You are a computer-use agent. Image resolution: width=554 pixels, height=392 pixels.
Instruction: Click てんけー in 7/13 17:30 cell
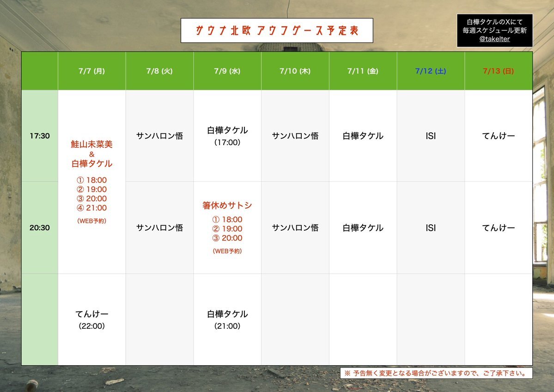coord(499,136)
